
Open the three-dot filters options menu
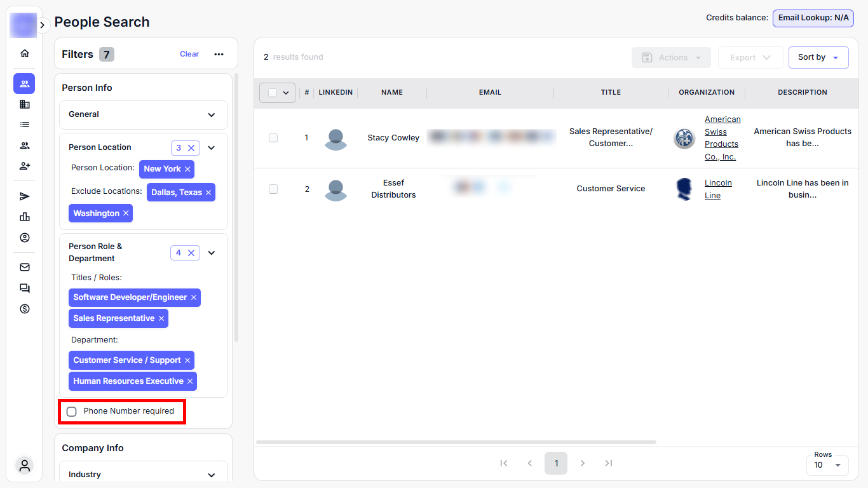[x=219, y=54]
